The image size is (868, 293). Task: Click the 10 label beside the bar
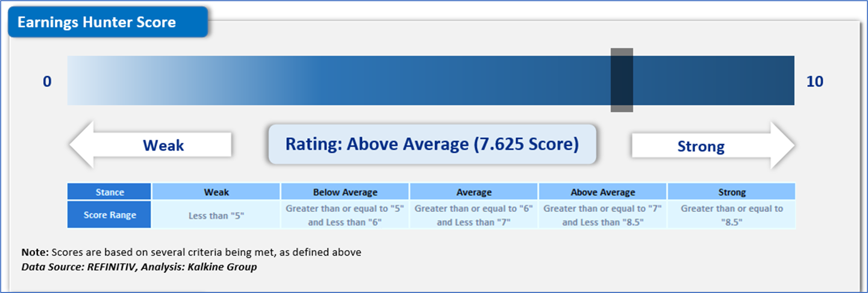[815, 81]
